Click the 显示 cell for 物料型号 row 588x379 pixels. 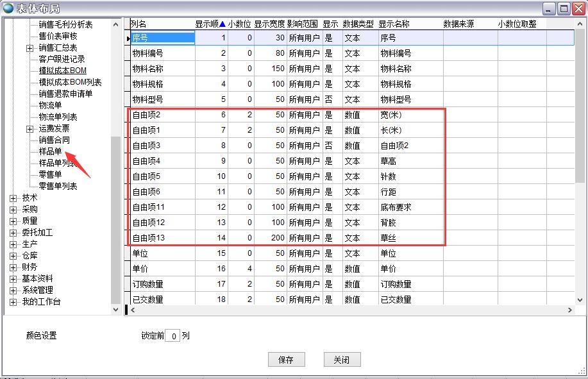(x=329, y=100)
